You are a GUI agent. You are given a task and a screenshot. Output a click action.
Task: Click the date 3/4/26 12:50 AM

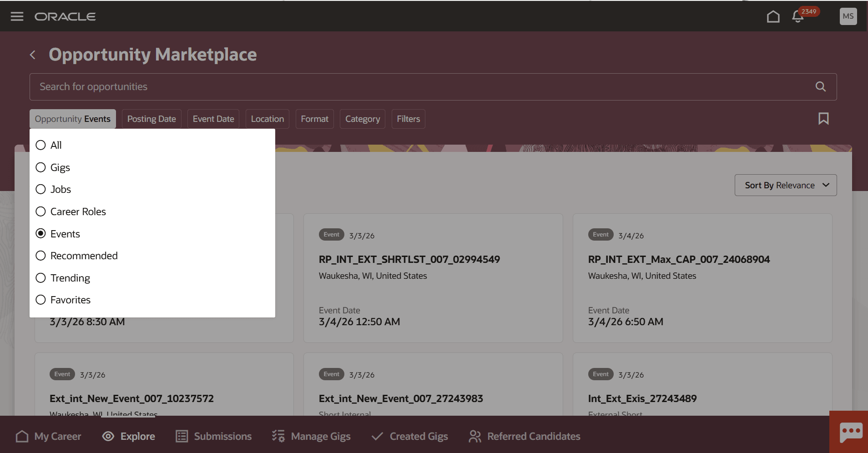tap(359, 322)
